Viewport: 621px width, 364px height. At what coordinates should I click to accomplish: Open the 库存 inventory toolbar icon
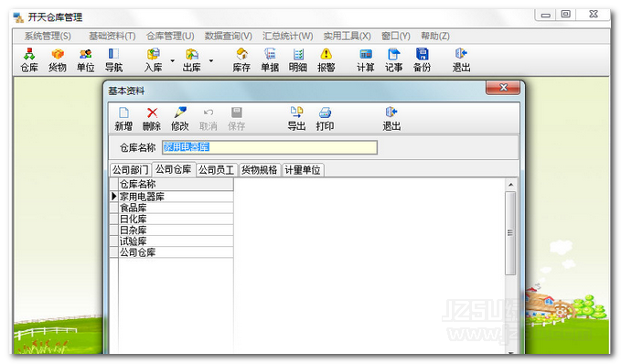click(x=241, y=59)
